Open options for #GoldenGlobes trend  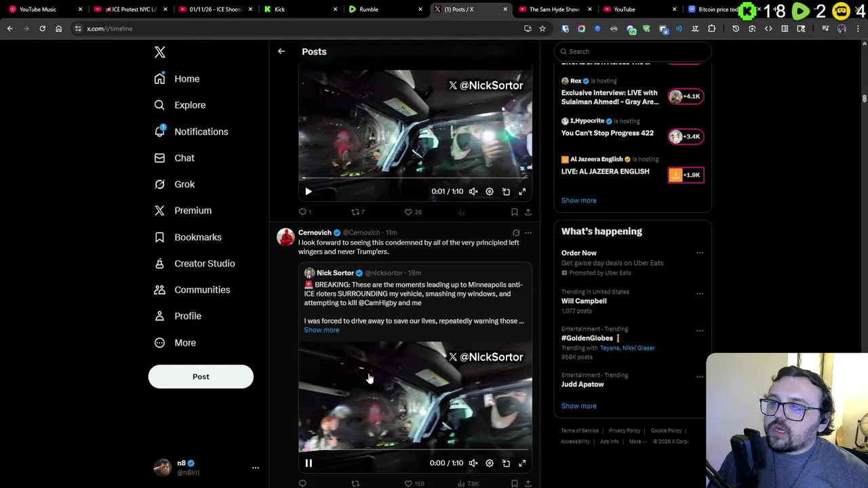[x=700, y=330]
